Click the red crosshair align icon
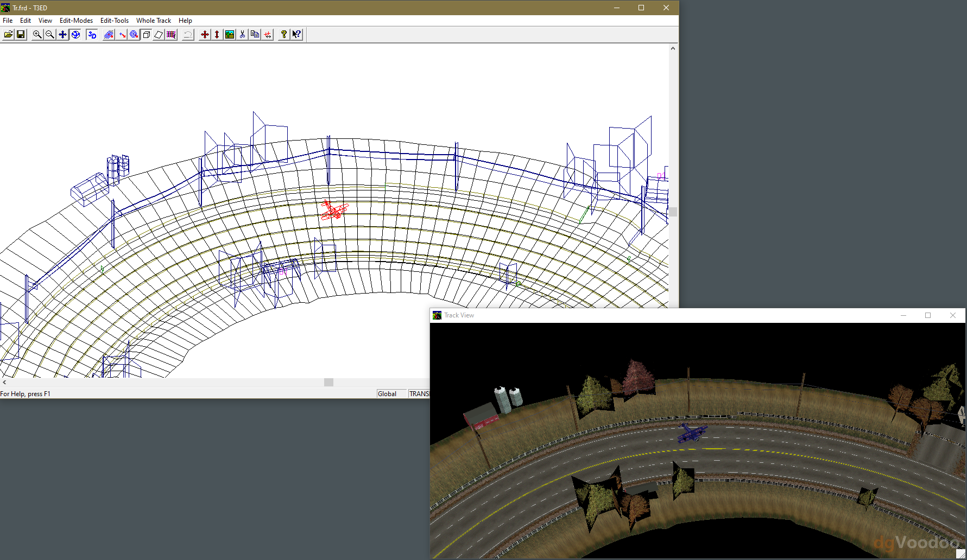The image size is (967, 560). pos(268,35)
